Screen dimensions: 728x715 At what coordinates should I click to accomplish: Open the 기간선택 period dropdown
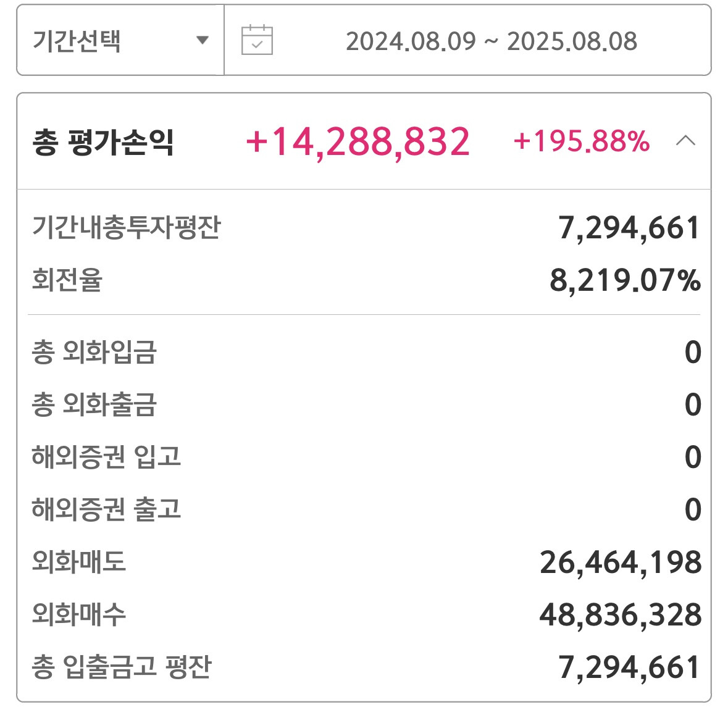click(120, 41)
